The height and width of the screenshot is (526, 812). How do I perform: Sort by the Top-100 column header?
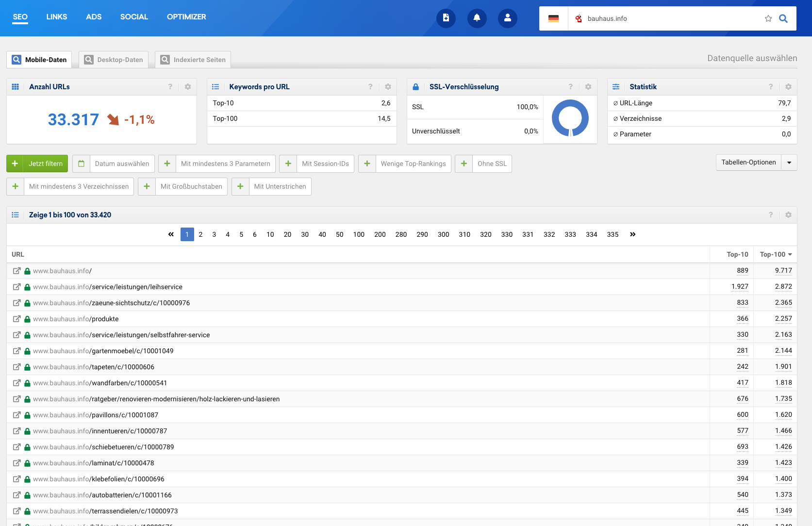tap(776, 254)
